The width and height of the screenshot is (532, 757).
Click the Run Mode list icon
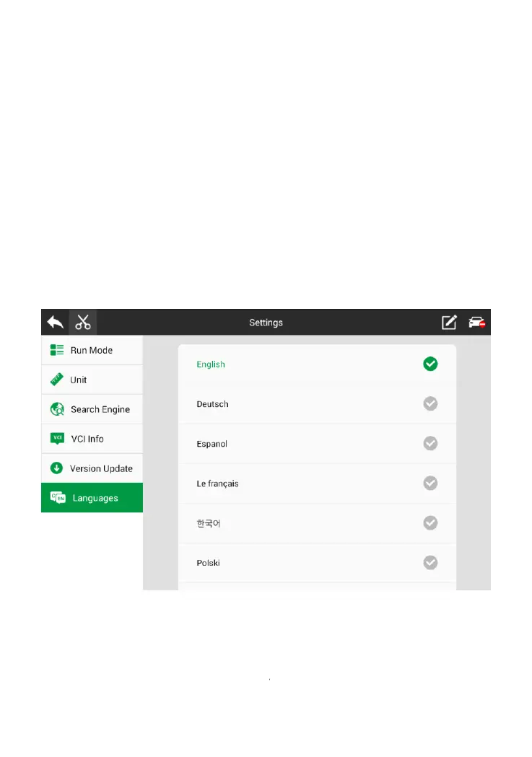pos(57,350)
